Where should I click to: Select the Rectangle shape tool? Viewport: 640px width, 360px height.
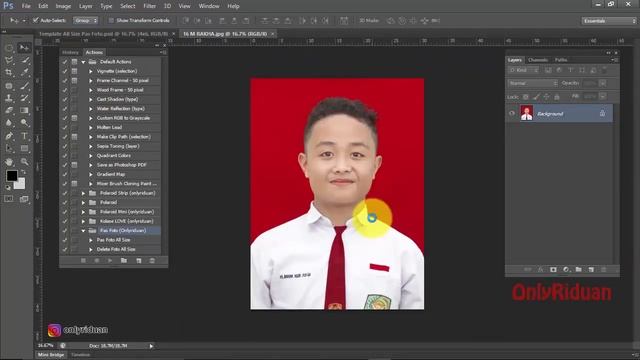click(x=24, y=149)
